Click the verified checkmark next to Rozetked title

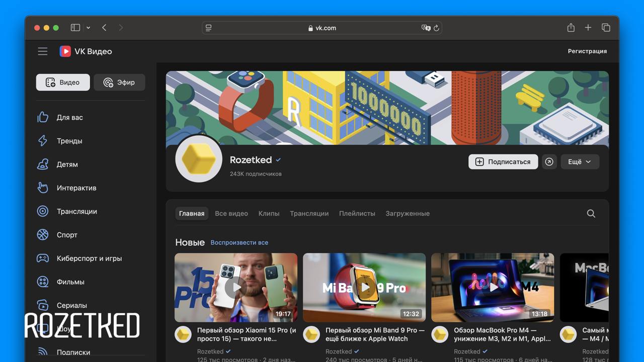tap(278, 160)
